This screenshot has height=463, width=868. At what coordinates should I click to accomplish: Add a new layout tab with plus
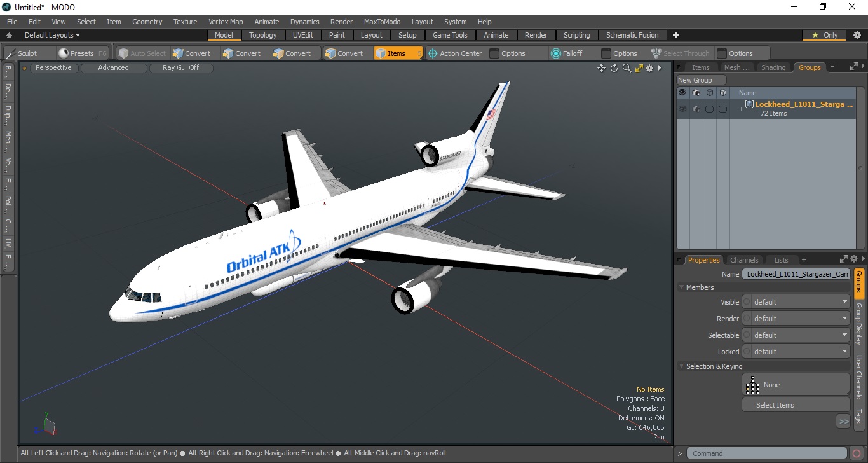tap(676, 35)
